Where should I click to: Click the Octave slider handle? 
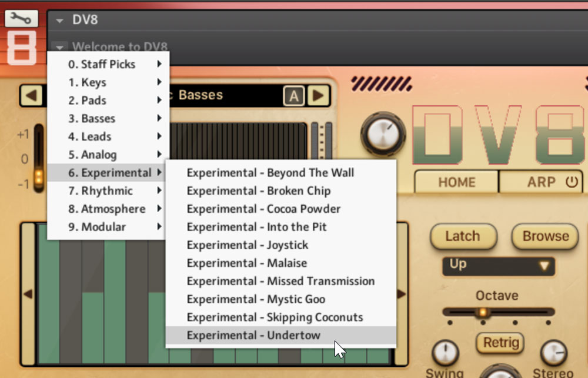click(x=483, y=312)
